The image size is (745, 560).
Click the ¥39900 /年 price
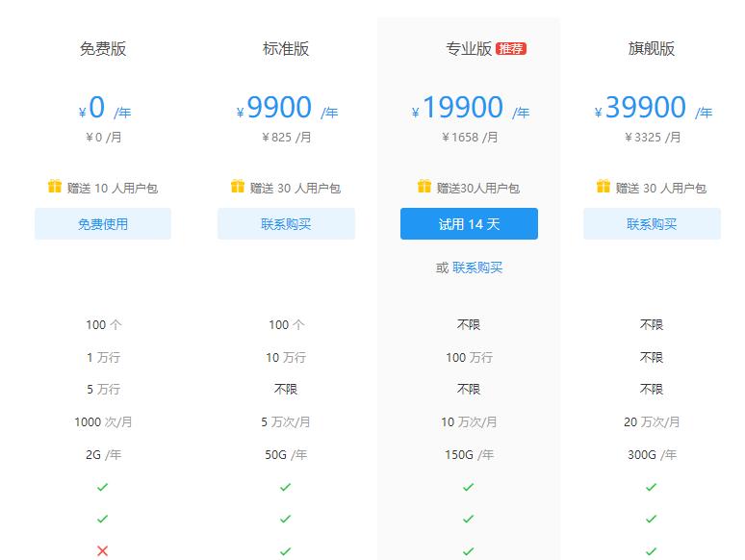coord(654,108)
